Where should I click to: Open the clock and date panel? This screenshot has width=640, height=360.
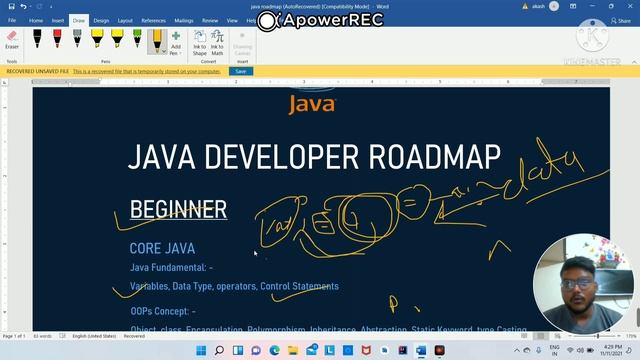click(x=611, y=350)
